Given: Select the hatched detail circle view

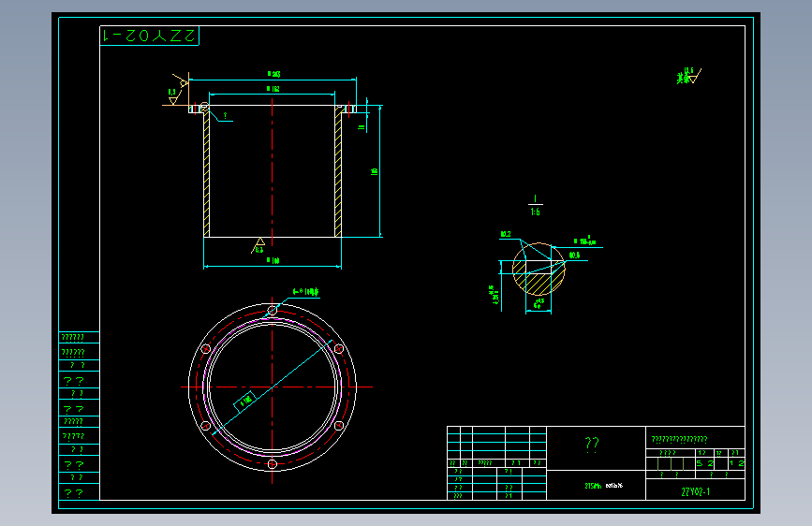Looking at the screenshot, I should [x=539, y=270].
